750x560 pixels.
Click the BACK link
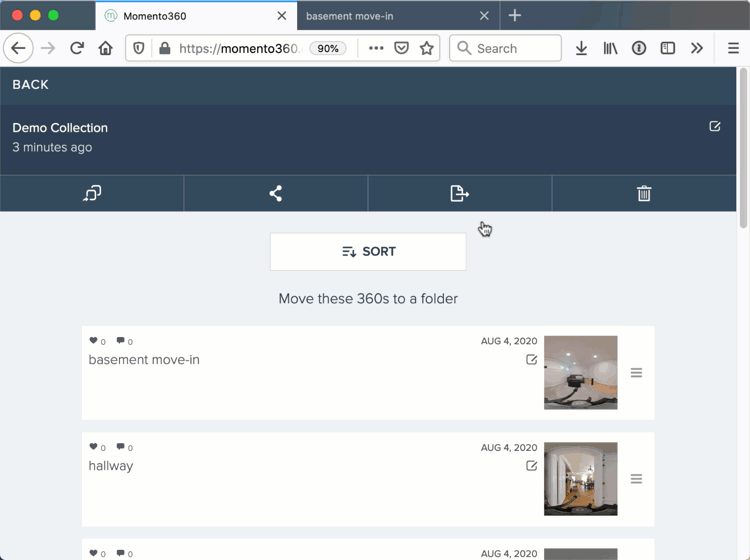pyautogui.click(x=30, y=85)
